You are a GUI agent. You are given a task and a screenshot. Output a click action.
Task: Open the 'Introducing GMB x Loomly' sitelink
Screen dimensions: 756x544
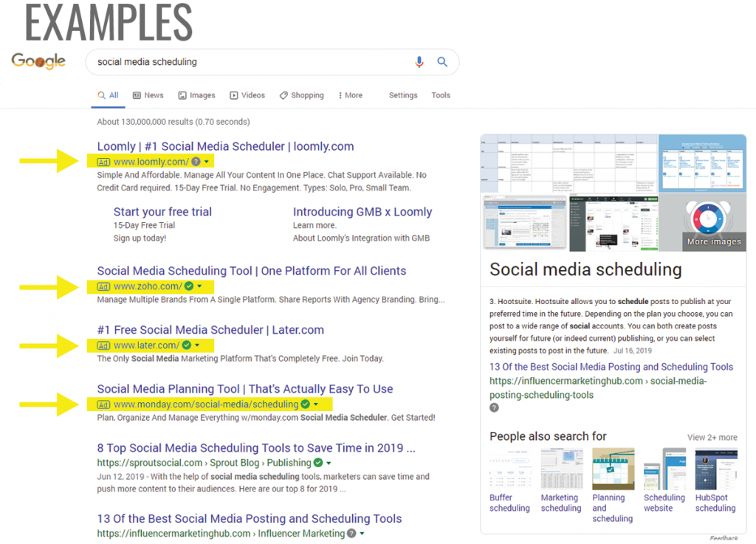(362, 212)
